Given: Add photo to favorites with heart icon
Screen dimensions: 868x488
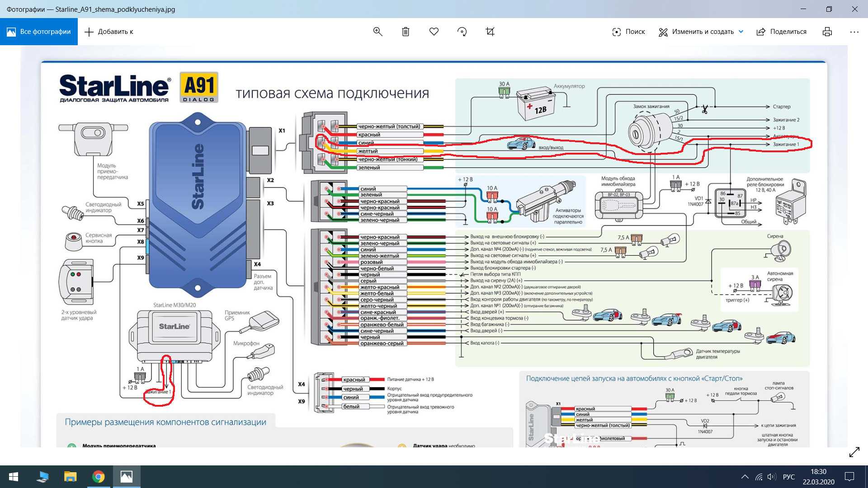Looking at the screenshot, I should [x=434, y=32].
